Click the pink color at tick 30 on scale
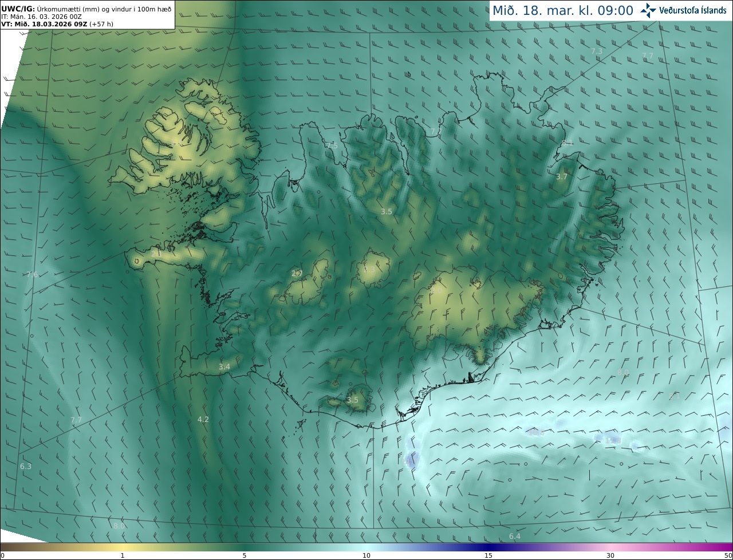 coord(610,547)
